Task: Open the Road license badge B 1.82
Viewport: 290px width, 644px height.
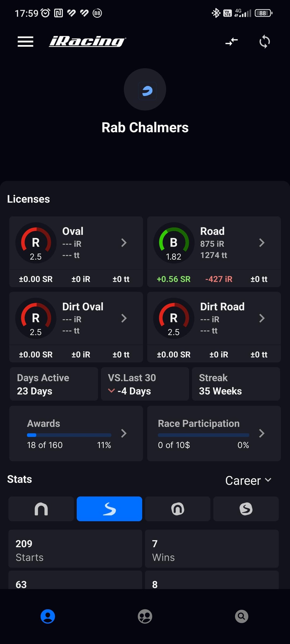Action: (x=174, y=243)
